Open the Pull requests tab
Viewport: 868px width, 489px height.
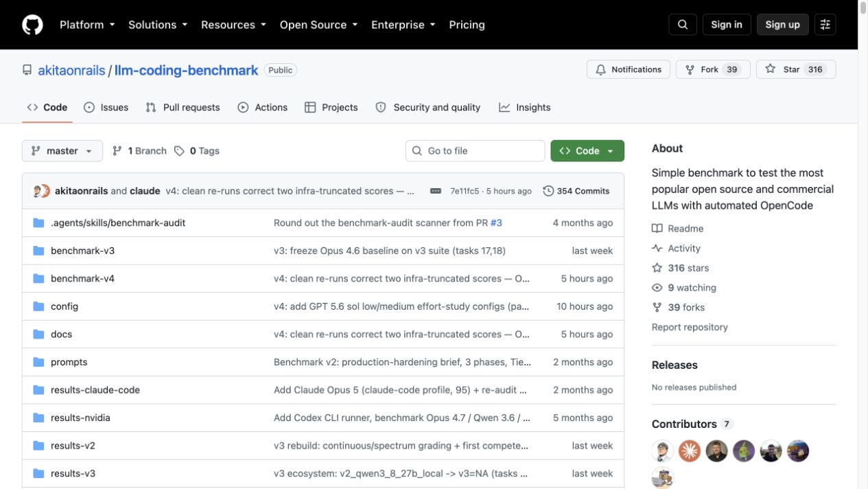coord(183,107)
